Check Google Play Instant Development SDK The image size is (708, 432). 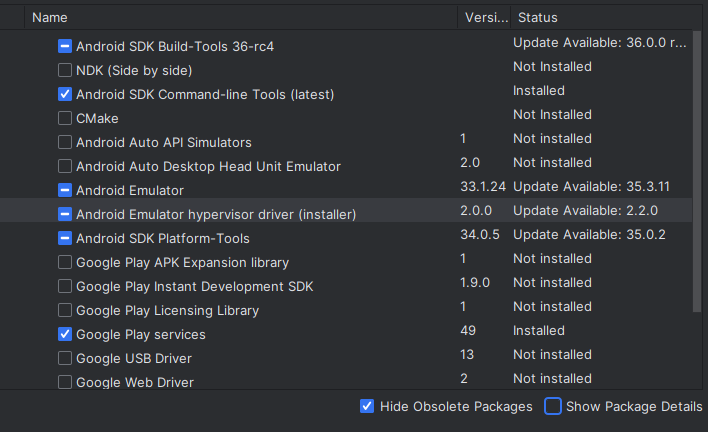[x=65, y=286]
